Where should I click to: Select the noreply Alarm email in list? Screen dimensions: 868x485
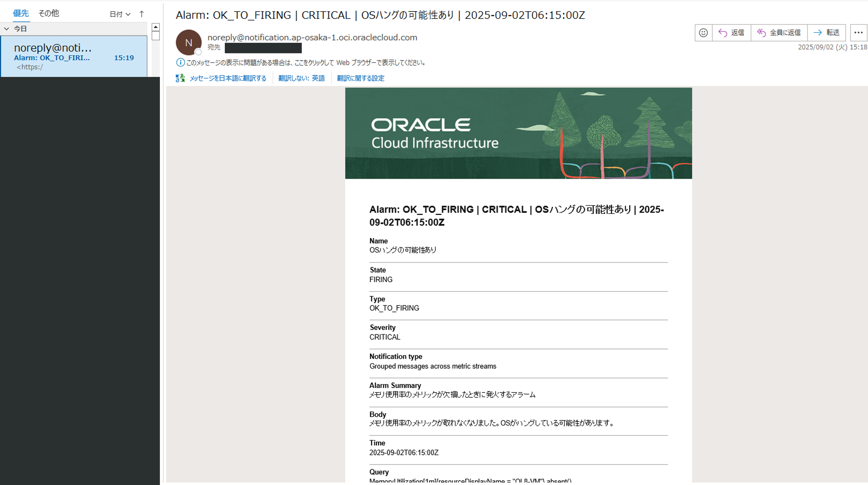point(74,56)
